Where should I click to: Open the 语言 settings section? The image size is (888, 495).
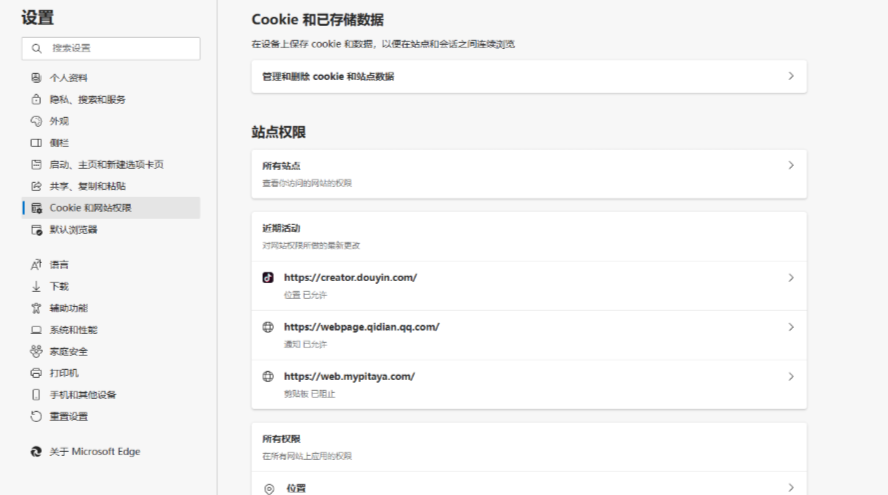pos(60,265)
